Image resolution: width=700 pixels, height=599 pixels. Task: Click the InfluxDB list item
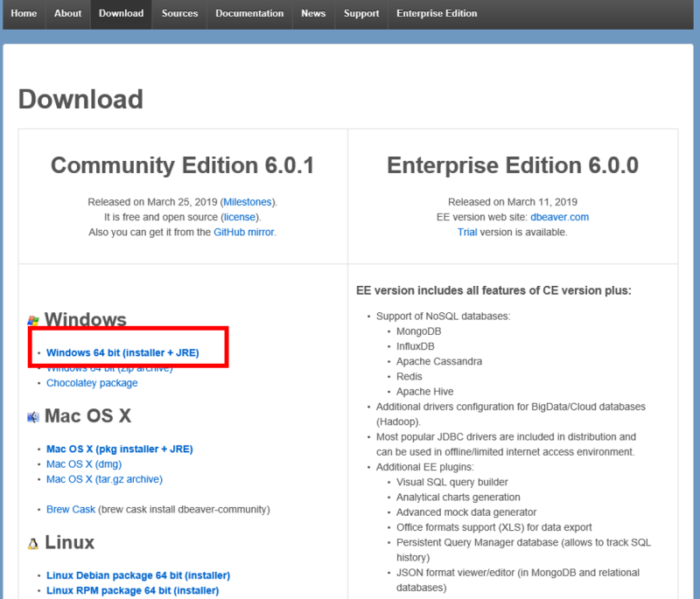415,346
